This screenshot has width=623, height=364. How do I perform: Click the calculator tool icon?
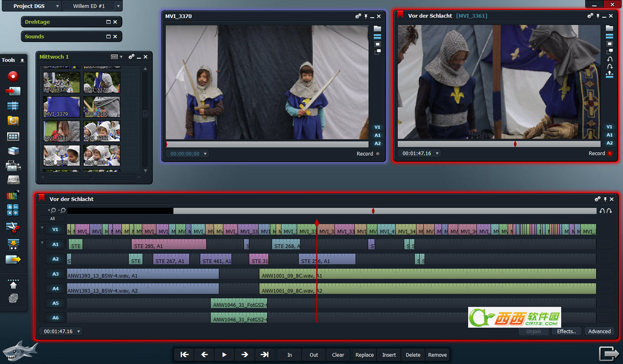tap(13, 210)
